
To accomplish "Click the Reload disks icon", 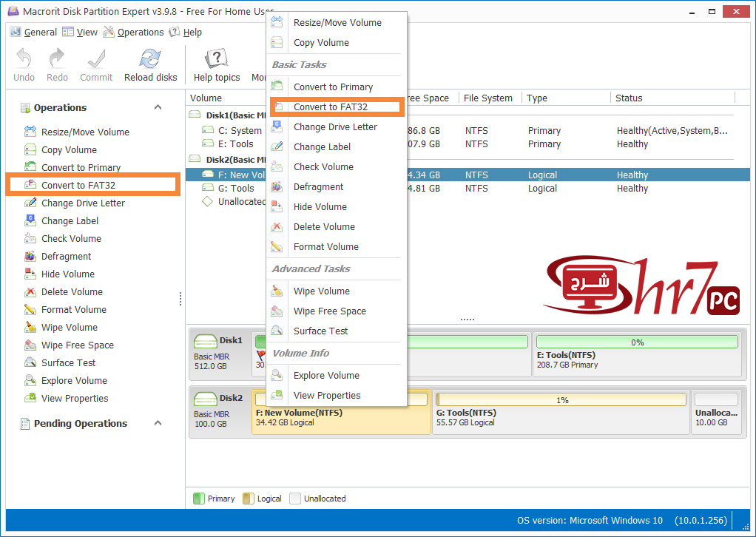I will click(150, 58).
